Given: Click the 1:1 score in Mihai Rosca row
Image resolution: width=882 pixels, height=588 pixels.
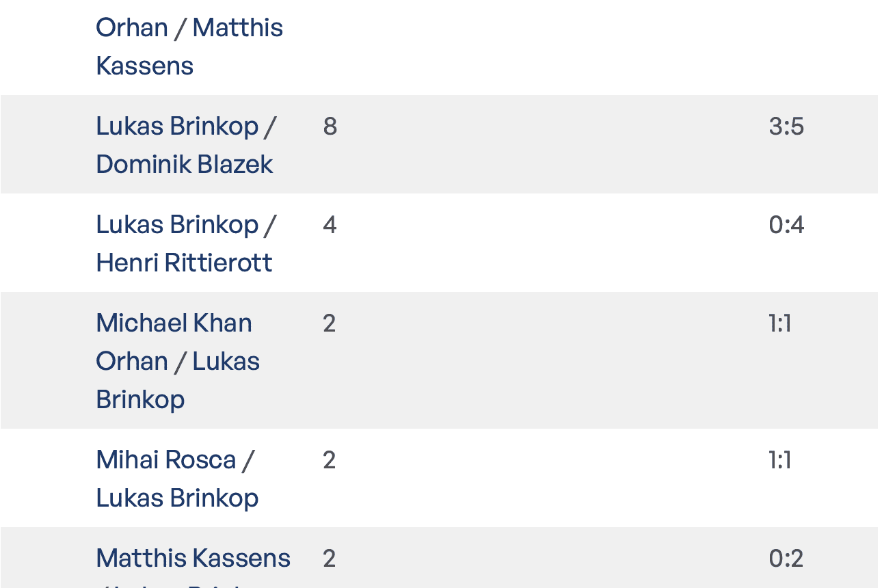Looking at the screenshot, I should coord(780,460).
